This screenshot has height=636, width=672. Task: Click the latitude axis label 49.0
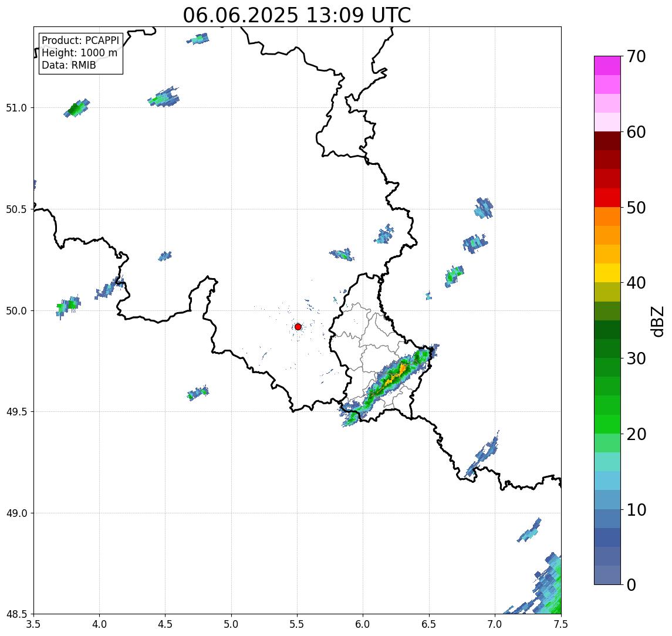pos(16,513)
